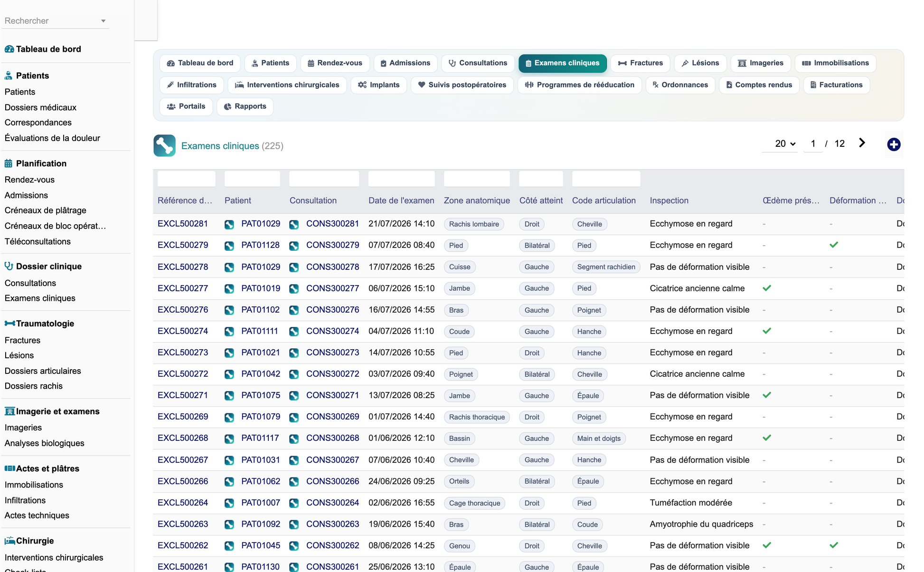Click the Patient column filter input
The image size is (924, 572).
(x=252, y=179)
